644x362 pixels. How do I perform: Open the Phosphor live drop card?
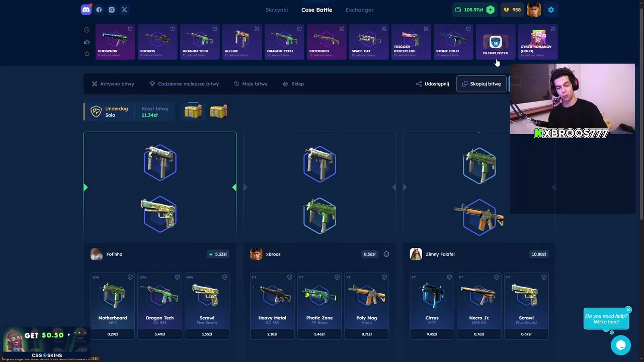pos(115,42)
